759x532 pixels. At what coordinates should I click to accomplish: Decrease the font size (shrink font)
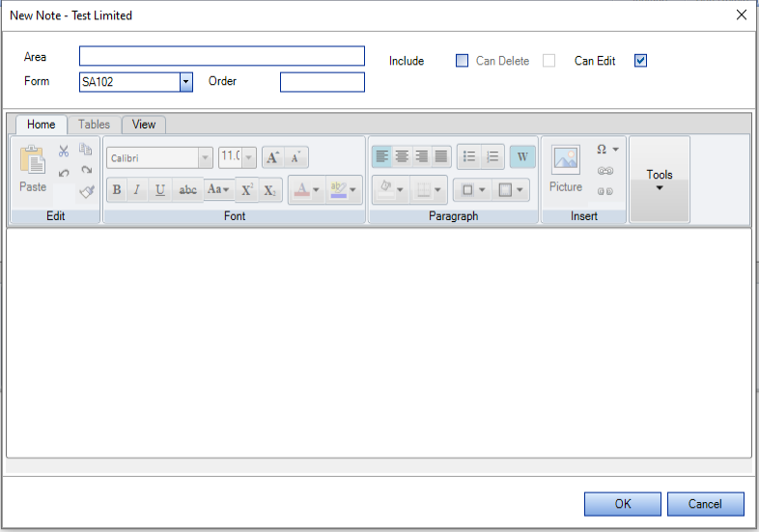point(295,157)
